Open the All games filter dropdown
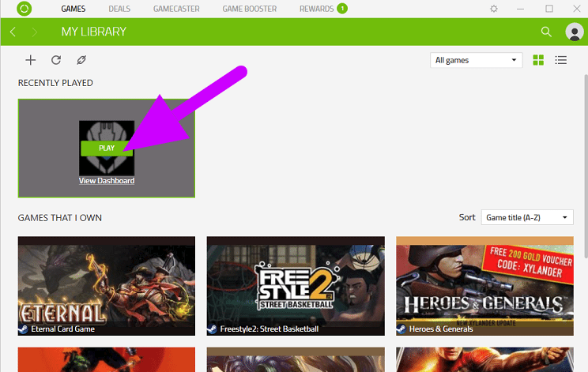The height and width of the screenshot is (372, 588). (477, 60)
